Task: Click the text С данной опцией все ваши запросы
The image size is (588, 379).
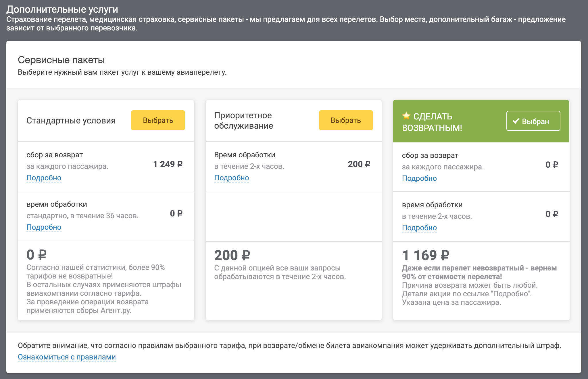Action: click(x=277, y=268)
